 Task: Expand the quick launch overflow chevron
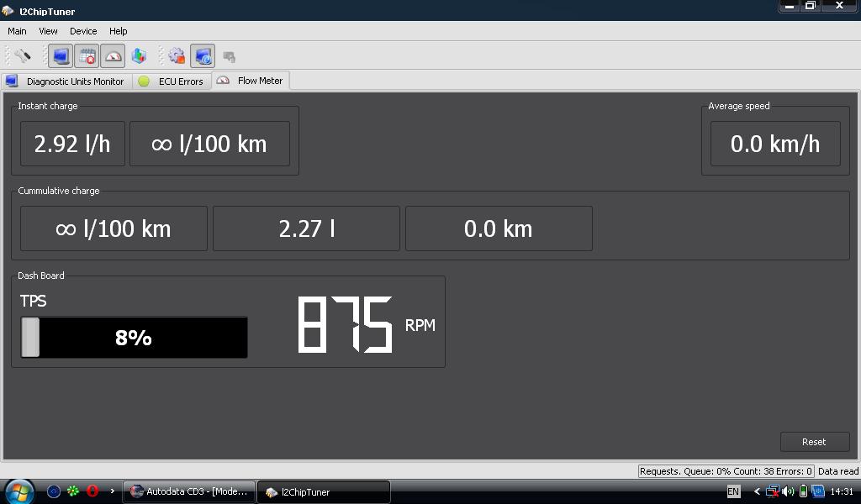click(x=112, y=491)
